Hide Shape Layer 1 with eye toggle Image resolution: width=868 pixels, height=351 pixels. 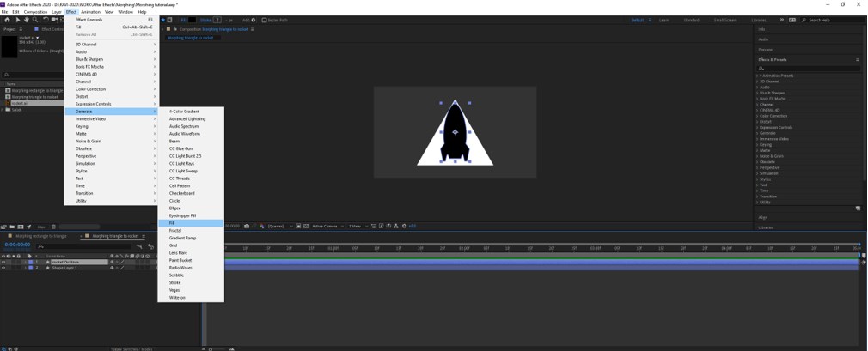click(4, 268)
